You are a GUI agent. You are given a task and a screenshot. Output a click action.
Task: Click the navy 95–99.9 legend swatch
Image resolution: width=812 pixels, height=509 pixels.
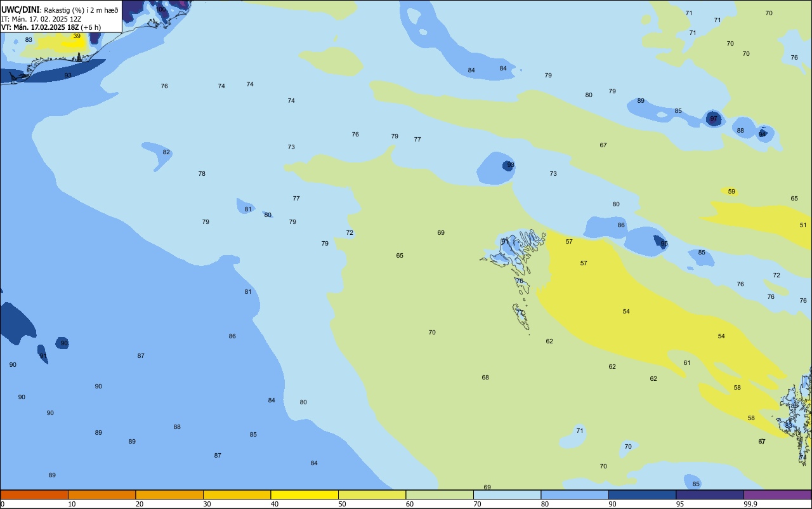tap(710, 494)
